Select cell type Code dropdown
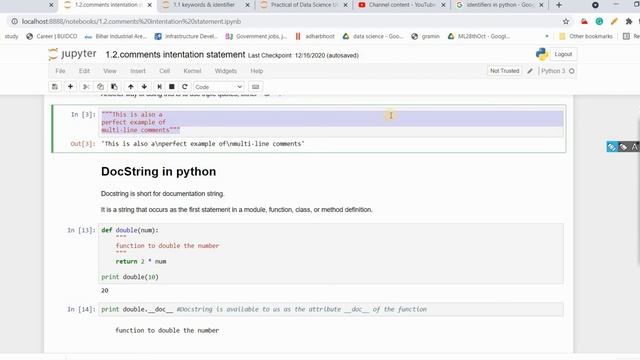Viewport: 640px width, 360px height. pos(219,87)
